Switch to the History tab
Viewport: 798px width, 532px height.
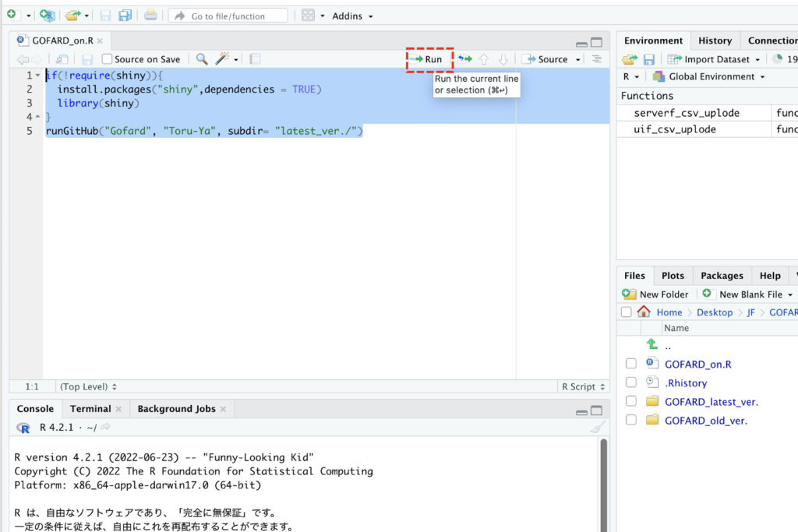(x=715, y=41)
